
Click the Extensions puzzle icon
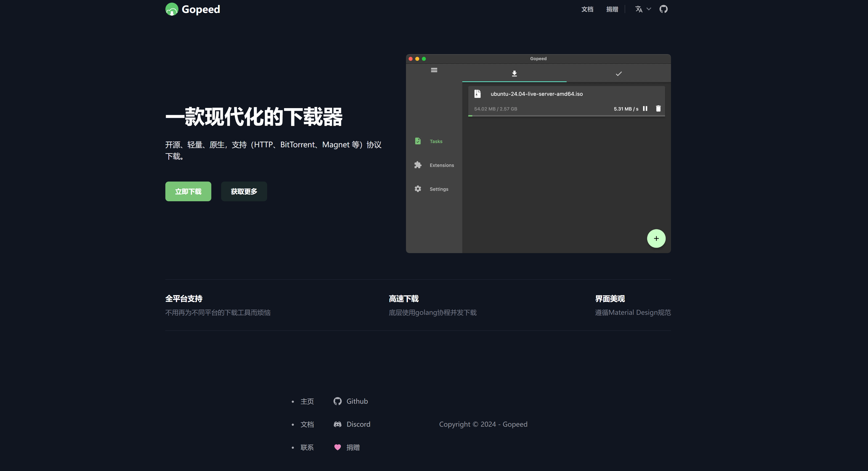pyautogui.click(x=418, y=165)
